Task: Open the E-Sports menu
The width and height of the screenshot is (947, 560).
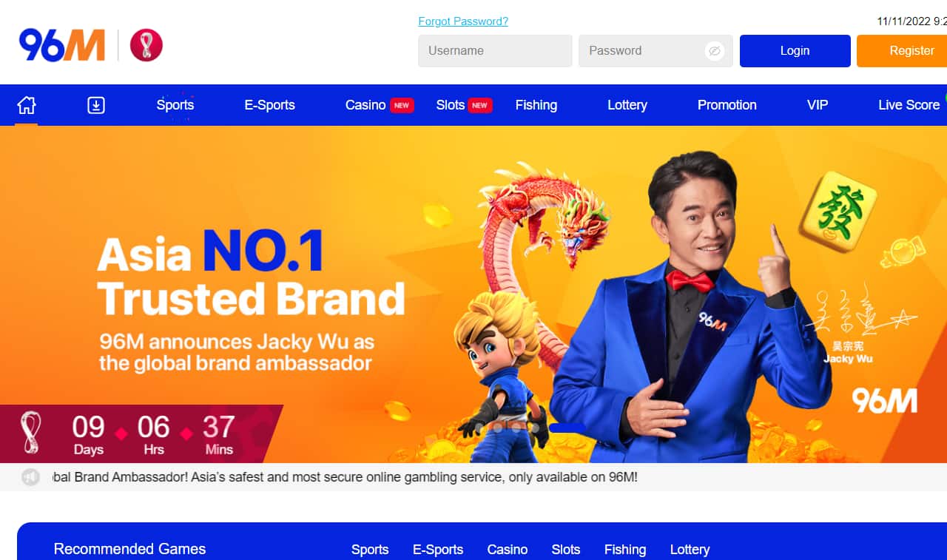Action: click(x=269, y=105)
